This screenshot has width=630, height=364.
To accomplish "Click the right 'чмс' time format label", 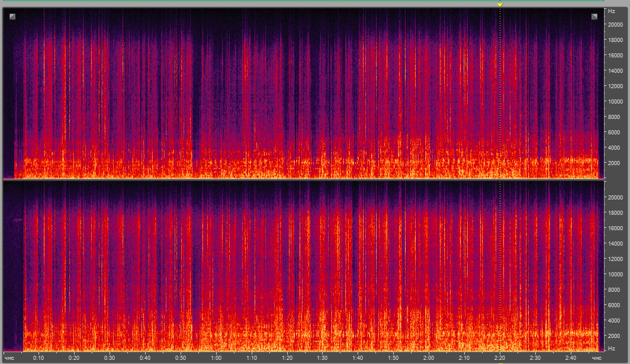I will pyautogui.click(x=596, y=358).
